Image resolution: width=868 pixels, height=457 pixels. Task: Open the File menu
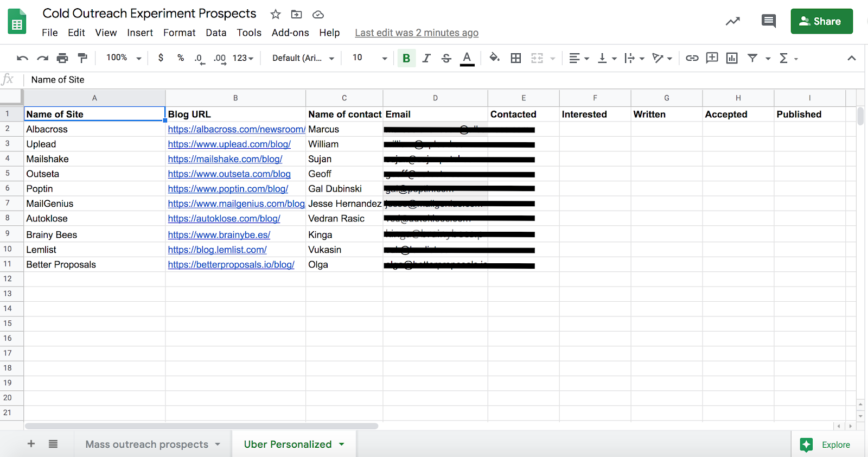click(50, 33)
